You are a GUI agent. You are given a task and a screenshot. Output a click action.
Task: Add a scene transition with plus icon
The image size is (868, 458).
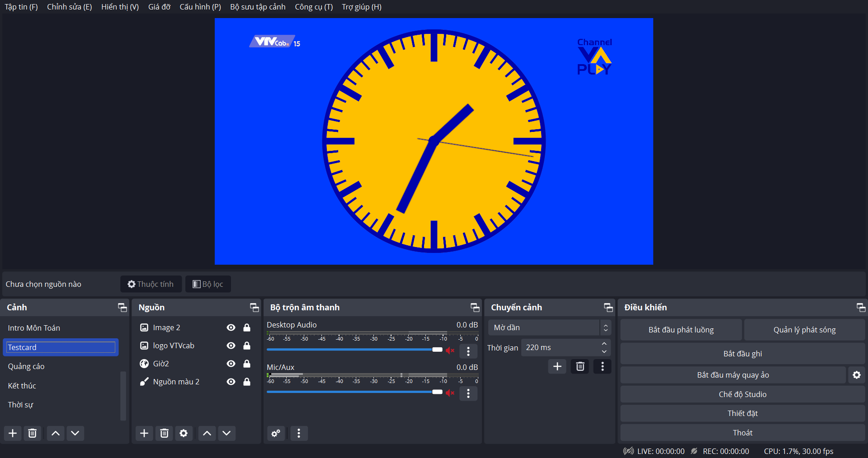point(557,366)
